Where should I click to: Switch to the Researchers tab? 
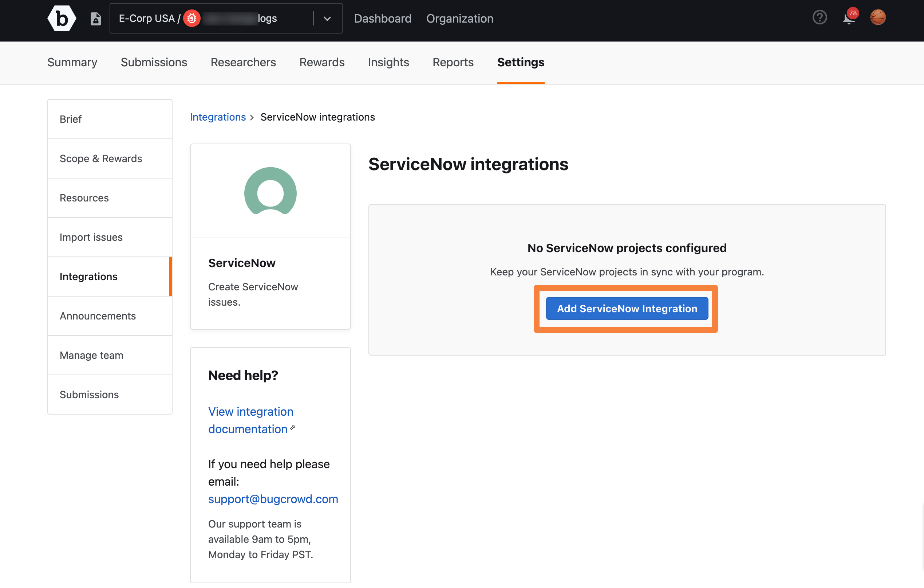point(243,62)
